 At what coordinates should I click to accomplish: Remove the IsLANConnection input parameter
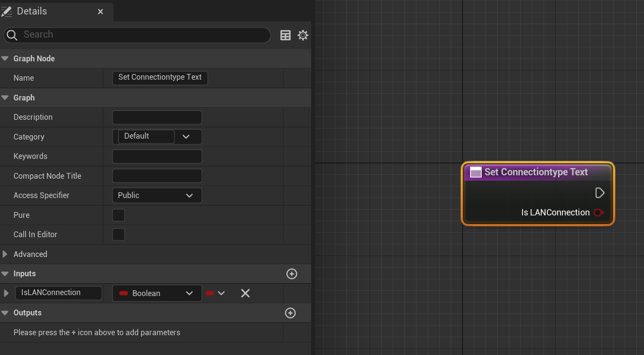click(x=245, y=293)
